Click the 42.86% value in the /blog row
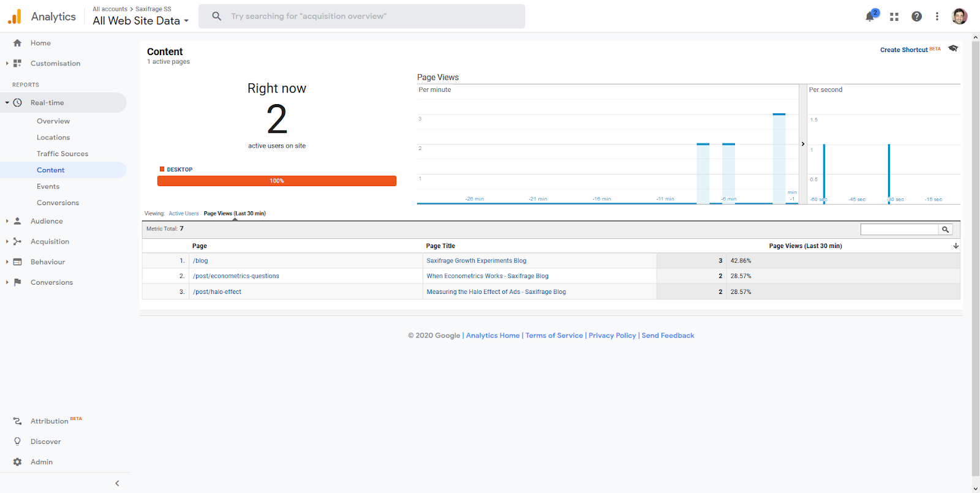The width and height of the screenshot is (980, 493). pos(741,261)
